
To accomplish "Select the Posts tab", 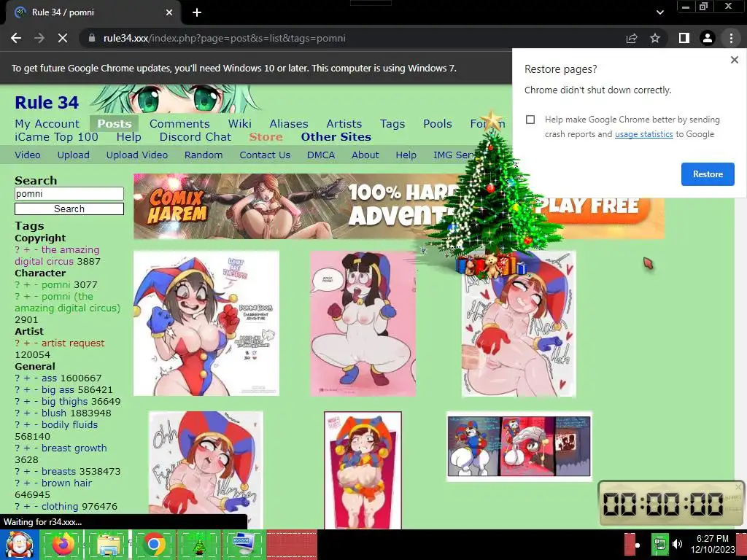I will tap(115, 124).
